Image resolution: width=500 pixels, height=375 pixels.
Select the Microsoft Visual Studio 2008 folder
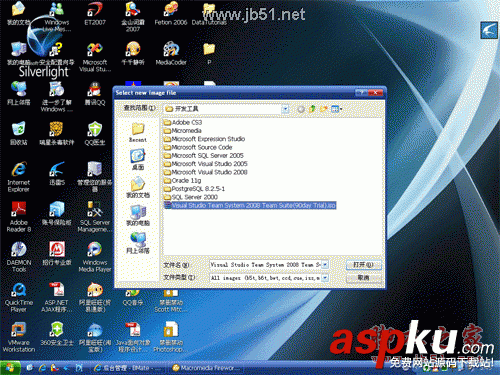click(x=206, y=172)
